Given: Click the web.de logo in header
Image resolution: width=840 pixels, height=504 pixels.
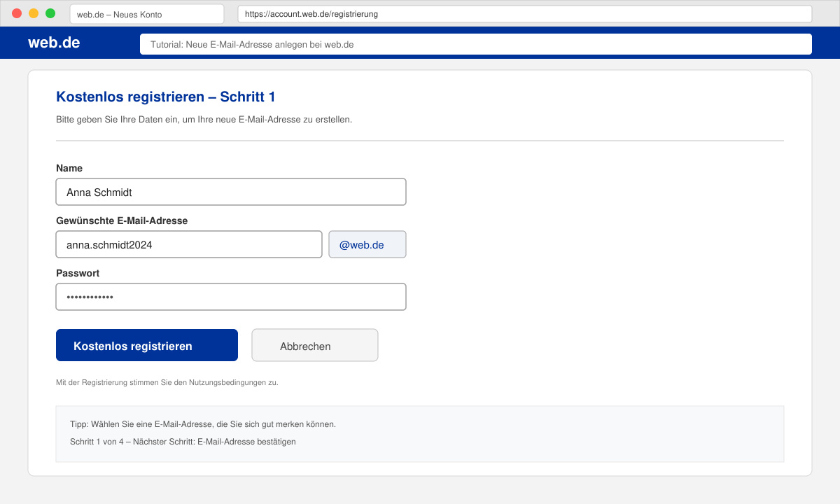Looking at the screenshot, I should pos(54,43).
